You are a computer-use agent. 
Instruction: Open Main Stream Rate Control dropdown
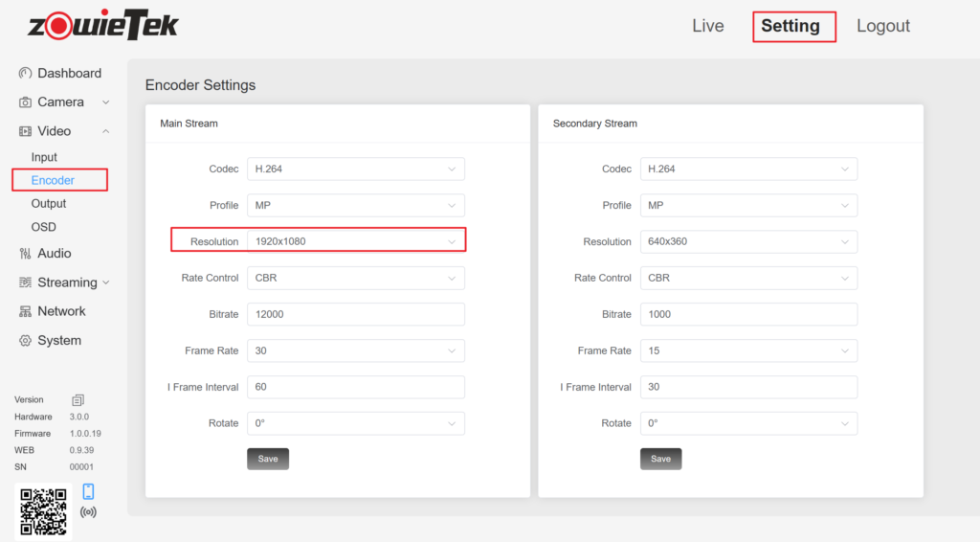point(355,278)
